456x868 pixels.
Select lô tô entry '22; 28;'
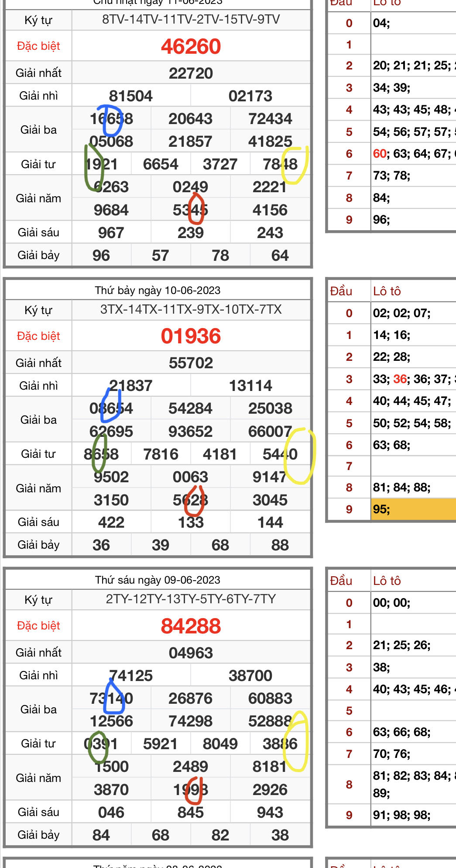pos(391,357)
